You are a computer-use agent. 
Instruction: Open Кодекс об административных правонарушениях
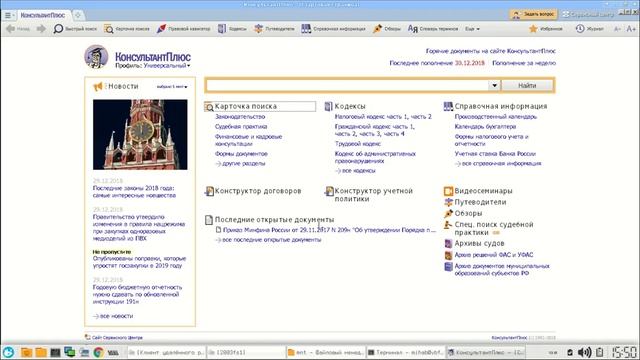(x=375, y=157)
